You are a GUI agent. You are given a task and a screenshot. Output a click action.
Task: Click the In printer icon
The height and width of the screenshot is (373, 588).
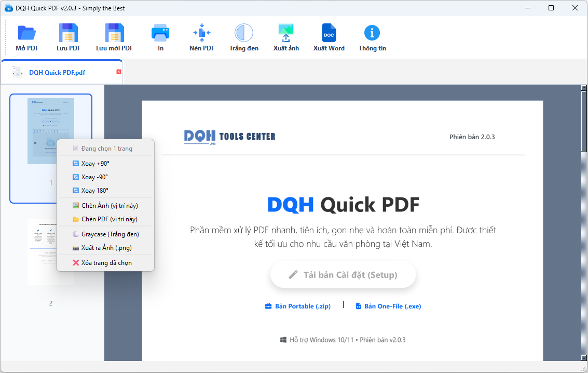click(x=160, y=33)
